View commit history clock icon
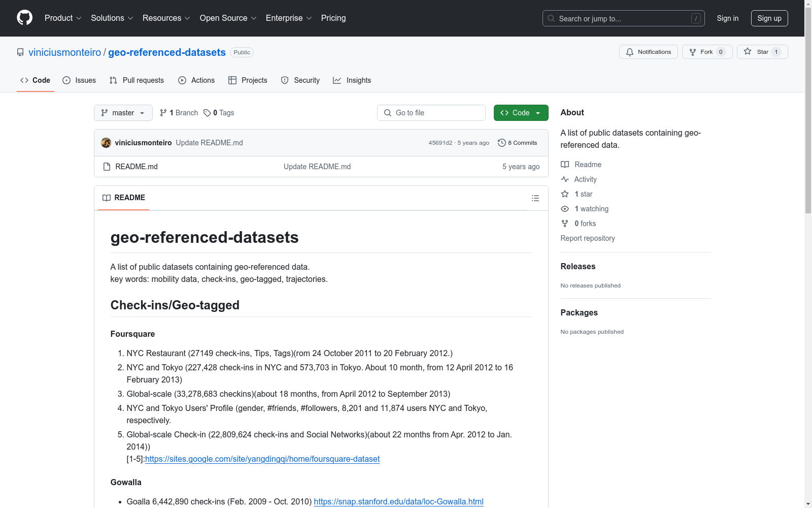Image resolution: width=812 pixels, height=508 pixels. point(502,143)
